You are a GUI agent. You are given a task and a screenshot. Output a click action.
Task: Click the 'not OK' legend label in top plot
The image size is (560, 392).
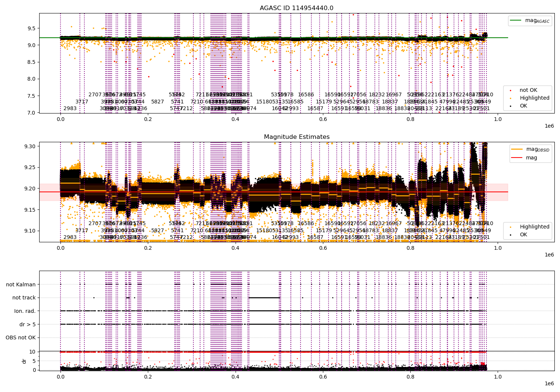(x=528, y=90)
